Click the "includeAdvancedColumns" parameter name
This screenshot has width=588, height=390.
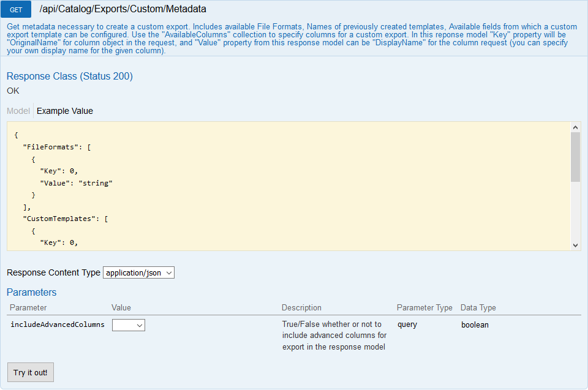tap(58, 324)
